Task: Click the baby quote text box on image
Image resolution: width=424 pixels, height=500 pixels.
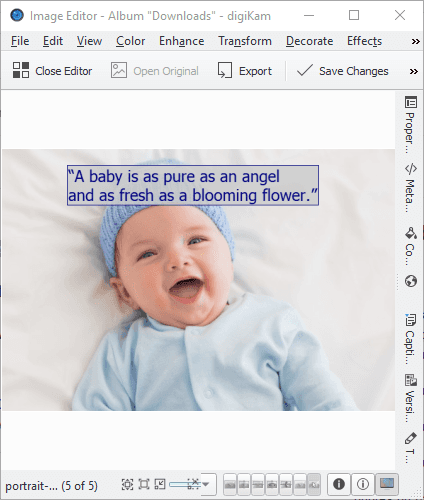Action: [x=193, y=185]
